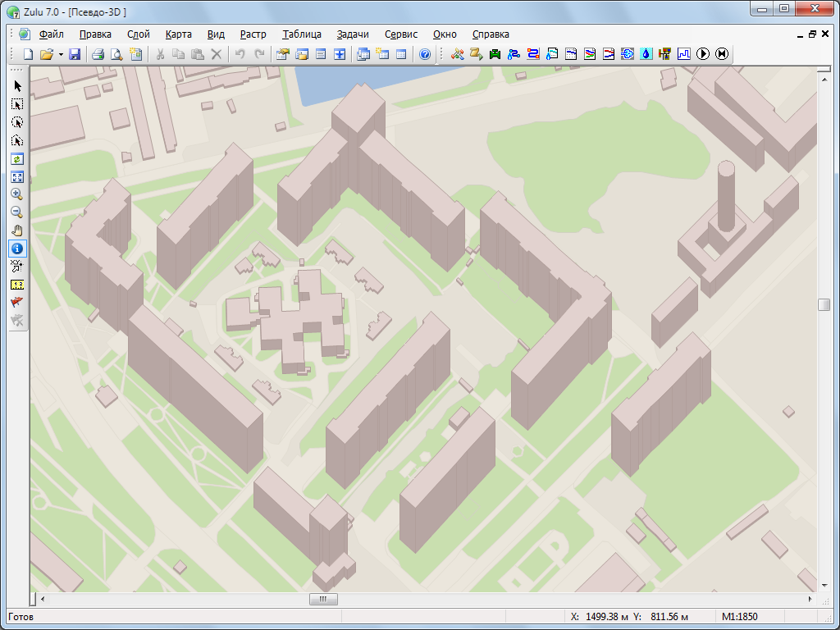The image size is (840, 630).
Task: Choose the hand pan tool
Action: (x=17, y=231)
